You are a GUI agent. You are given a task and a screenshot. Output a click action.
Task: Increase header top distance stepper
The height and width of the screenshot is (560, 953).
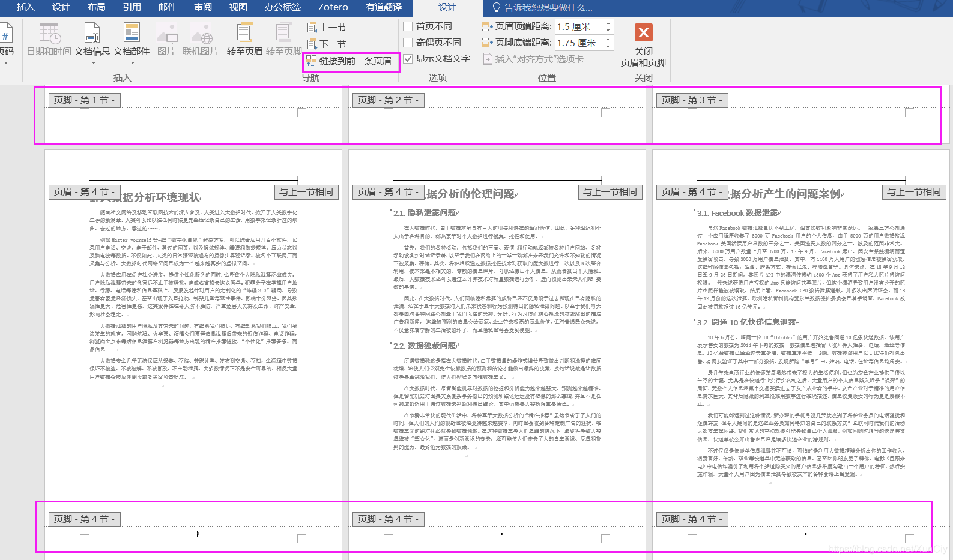point(608,23)
